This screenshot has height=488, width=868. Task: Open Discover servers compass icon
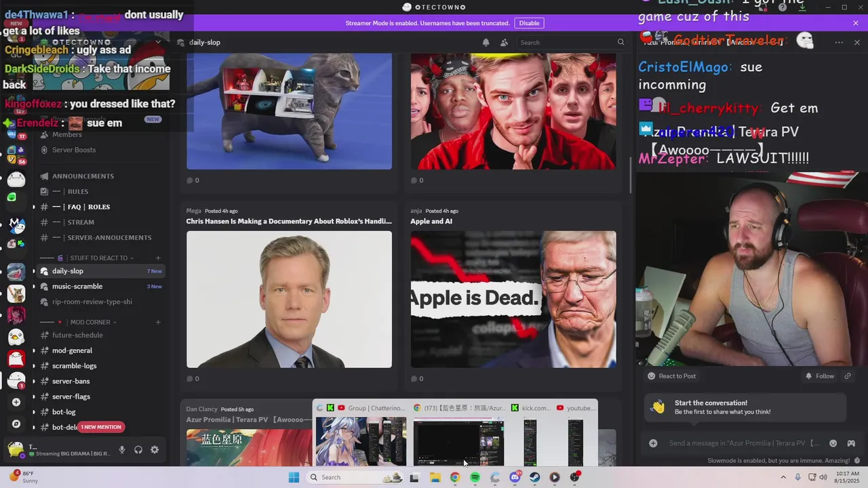[16, 424]
